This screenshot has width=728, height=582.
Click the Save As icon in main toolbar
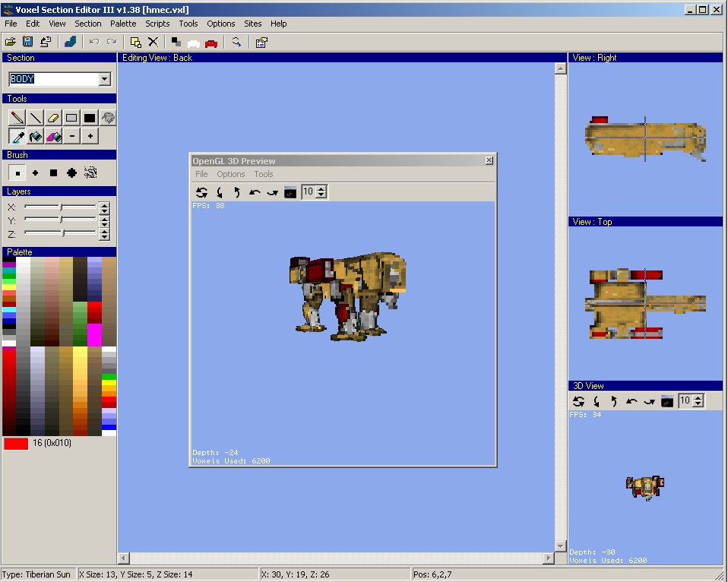point(46,43)
